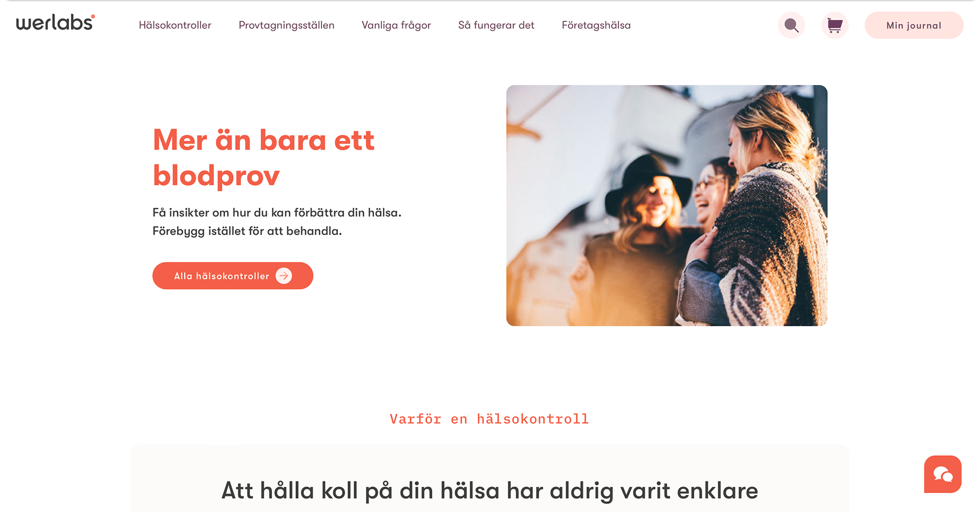The image size is (980, 512).
Task: Click the Mer än bara ett blodprov headline
Action: point(264,158)
